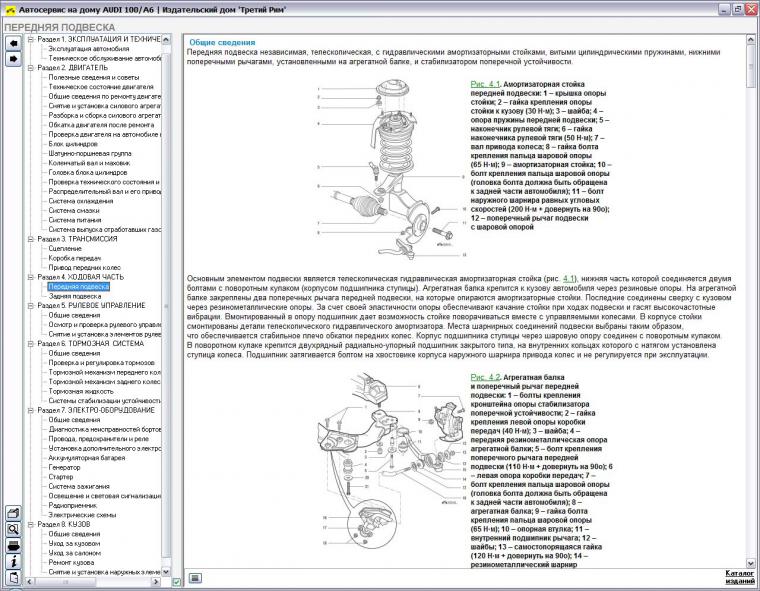Select Тормозная жидкость tree item
This screenshot has height=591, width=760.
(81, 391)
